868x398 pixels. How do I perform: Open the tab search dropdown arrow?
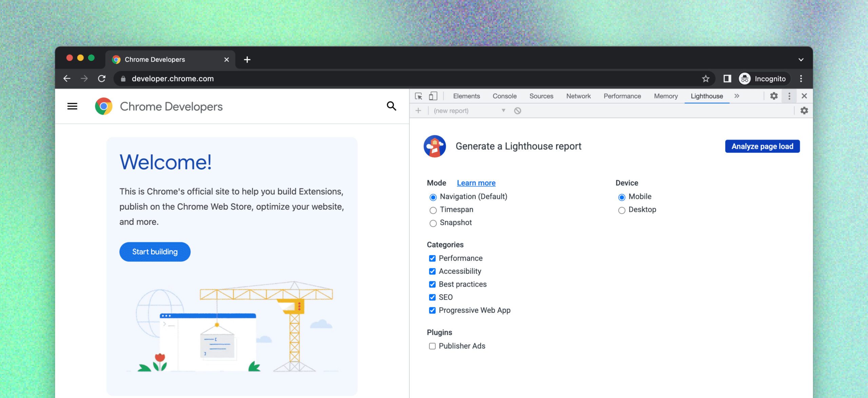click(x=801, y=60)
